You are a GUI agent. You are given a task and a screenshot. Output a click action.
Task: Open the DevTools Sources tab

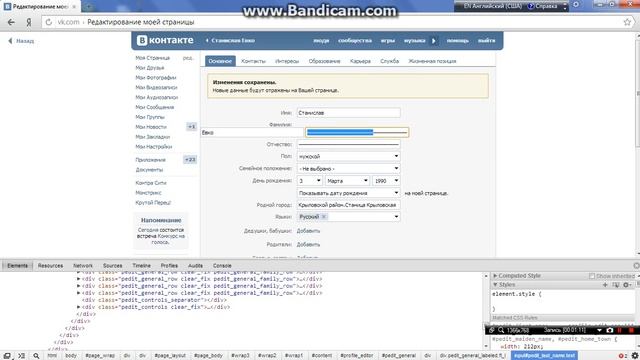click(113, 266)
